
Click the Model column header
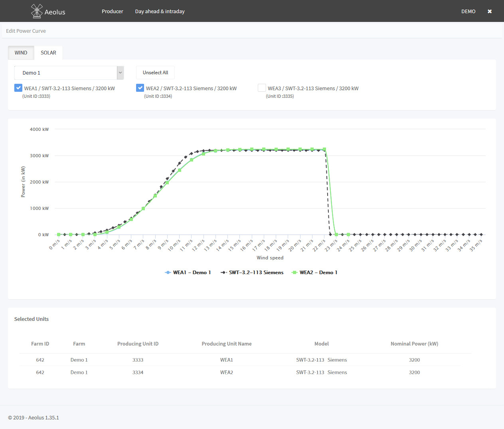click(x=322, y=344)
